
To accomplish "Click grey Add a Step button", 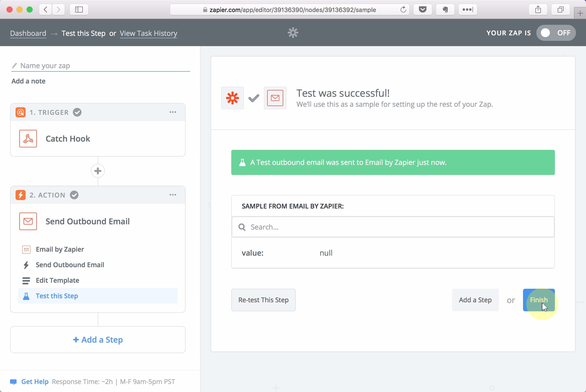I will pos(475,300).
